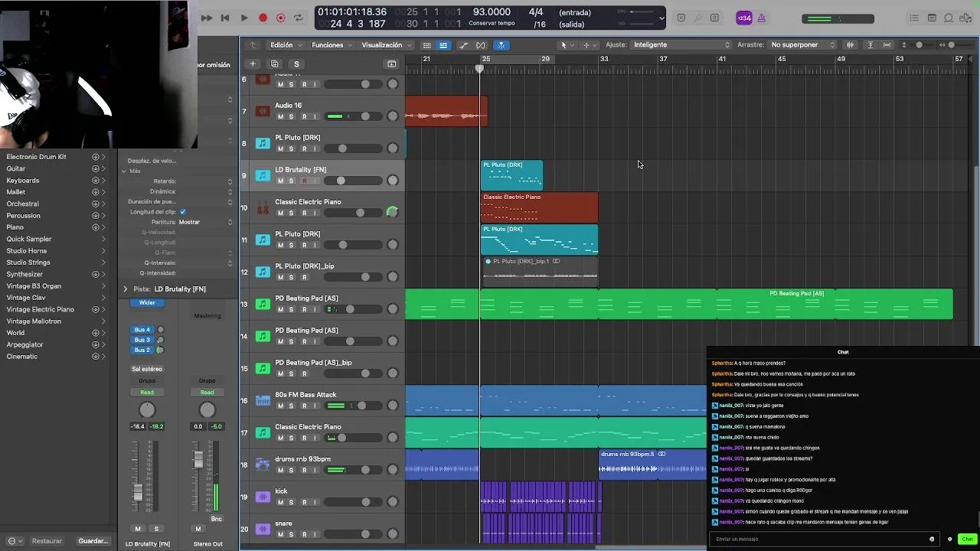Toggle input monitoring on the snare track
The height and width of the screenshot is (551, 980).
pos(315,534)
